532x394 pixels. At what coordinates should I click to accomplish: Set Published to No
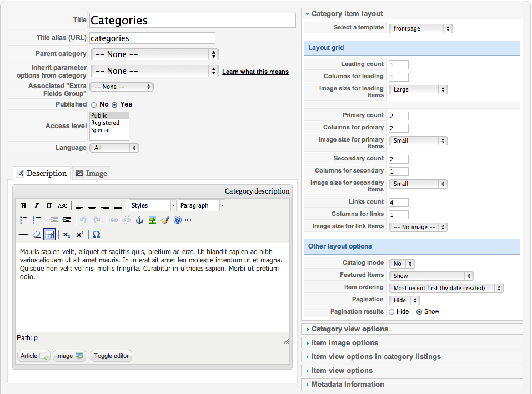(94, 105)
